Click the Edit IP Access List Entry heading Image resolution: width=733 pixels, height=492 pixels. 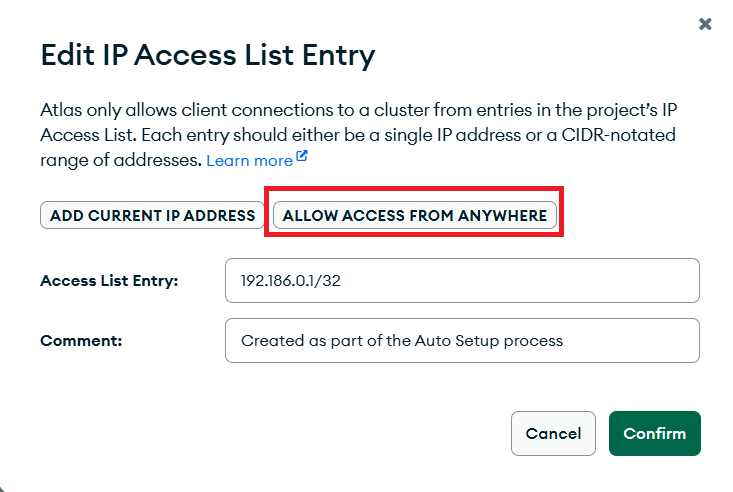208,56
